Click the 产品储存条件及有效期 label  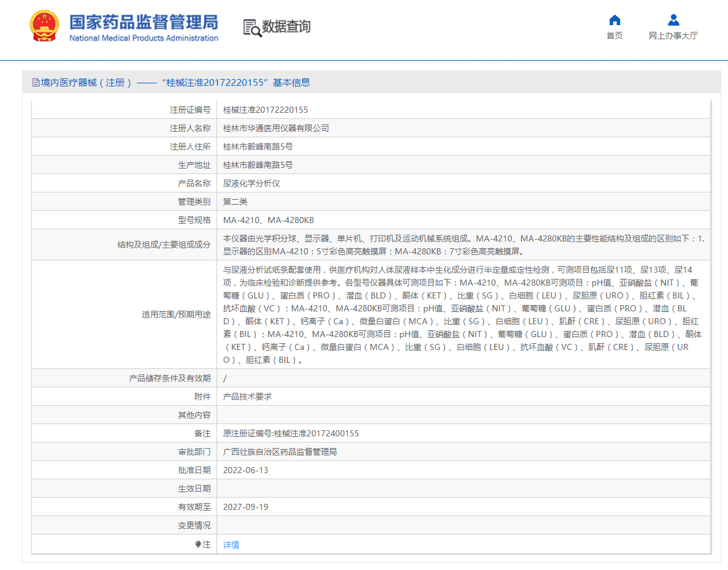(169, 378)
